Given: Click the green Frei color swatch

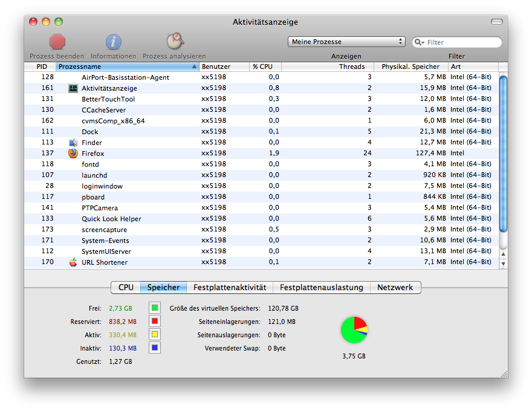Looking at the screenshot, I should point(155,308).
